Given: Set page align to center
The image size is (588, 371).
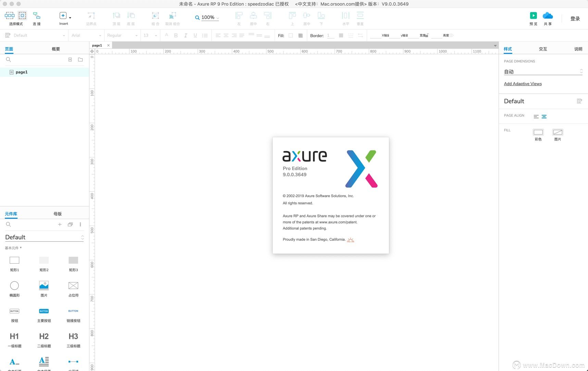Looking at the screenshot, I should (x=544, y=117).
